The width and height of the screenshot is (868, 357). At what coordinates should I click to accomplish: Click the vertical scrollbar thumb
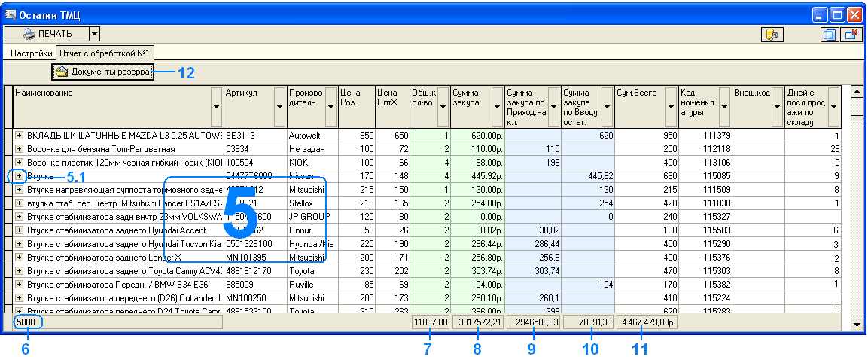pyautogui.click(x=857, y=117)
